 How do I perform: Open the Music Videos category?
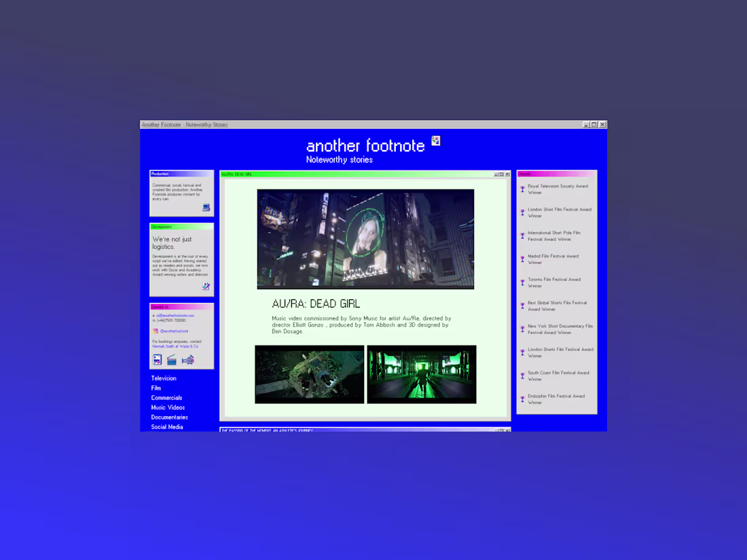tap(168, 408)
